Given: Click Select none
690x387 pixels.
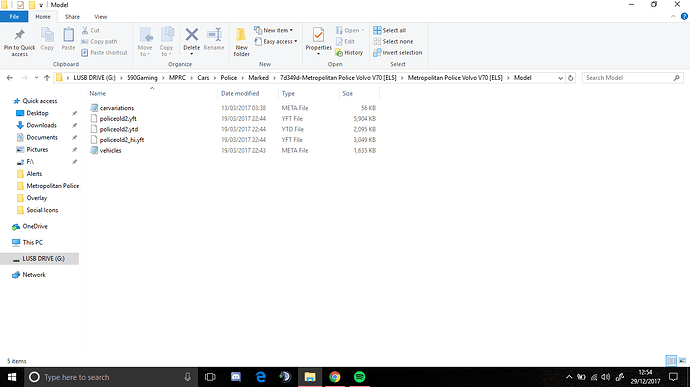Looking at the screenshot, I should [393, 41].
